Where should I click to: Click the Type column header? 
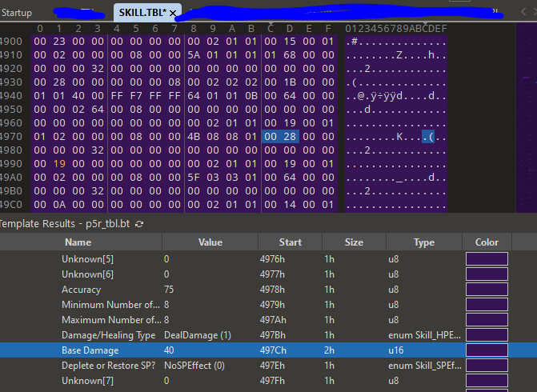coord(423,242)
